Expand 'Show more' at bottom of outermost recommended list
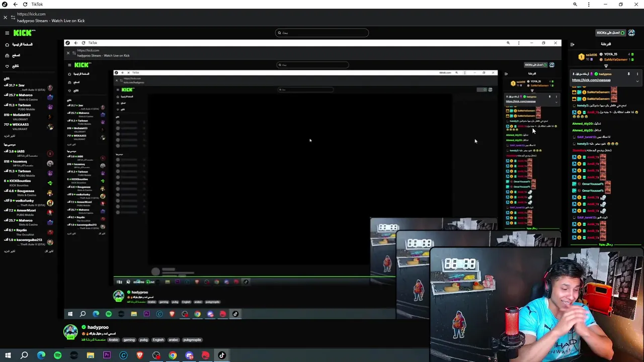Viewport: 644px width, 362px height. [10, 251]
